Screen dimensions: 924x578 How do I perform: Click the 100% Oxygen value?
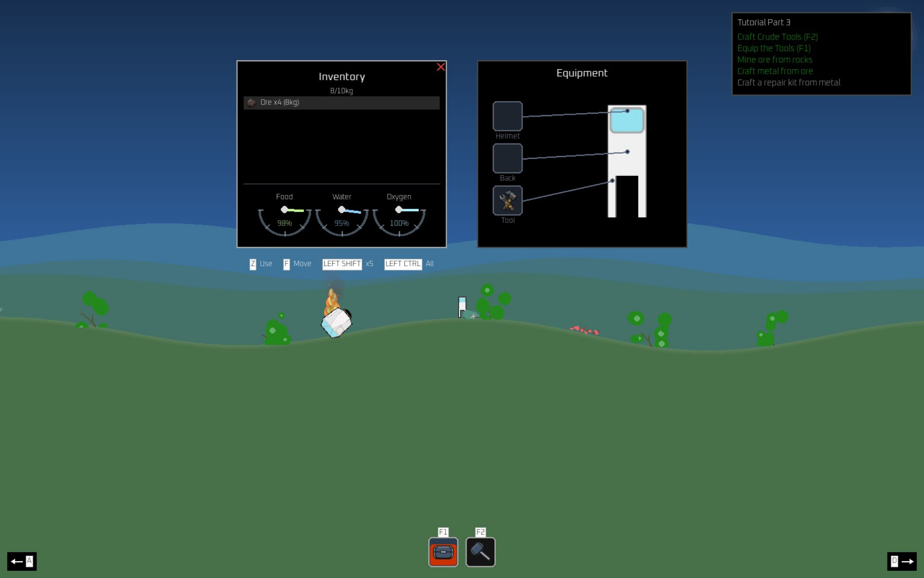399,223
